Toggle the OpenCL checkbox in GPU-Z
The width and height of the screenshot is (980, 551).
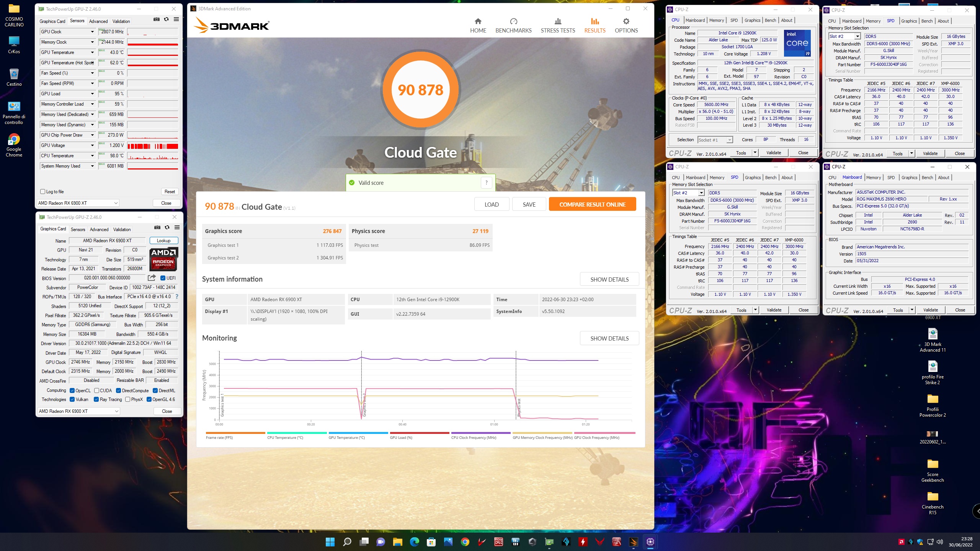72,391
